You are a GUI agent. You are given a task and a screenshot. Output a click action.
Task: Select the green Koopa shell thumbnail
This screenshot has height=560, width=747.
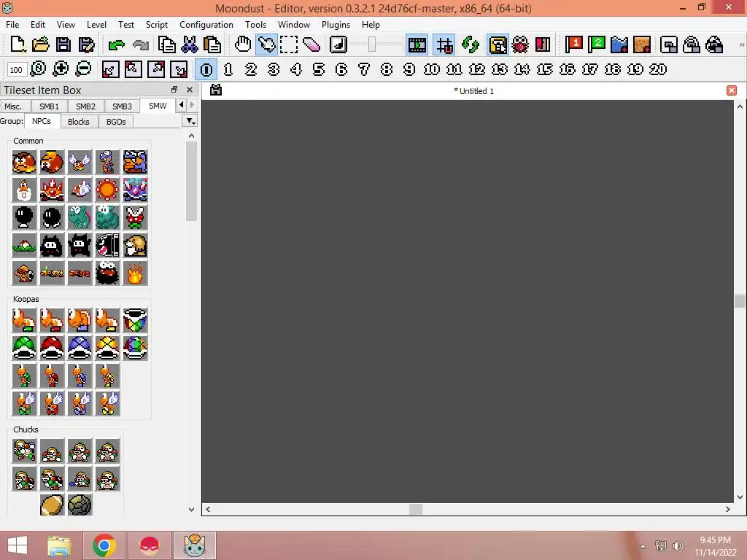pos(24,348)
